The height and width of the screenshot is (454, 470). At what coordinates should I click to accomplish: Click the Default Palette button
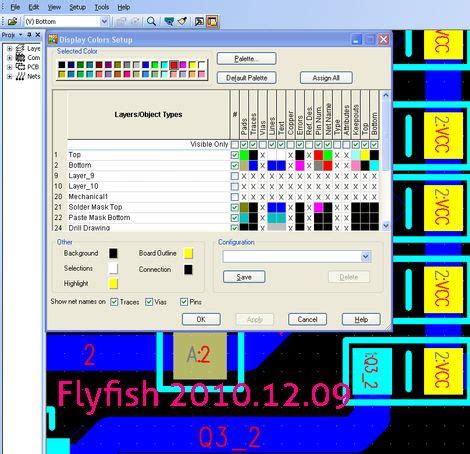coord(247,78)
